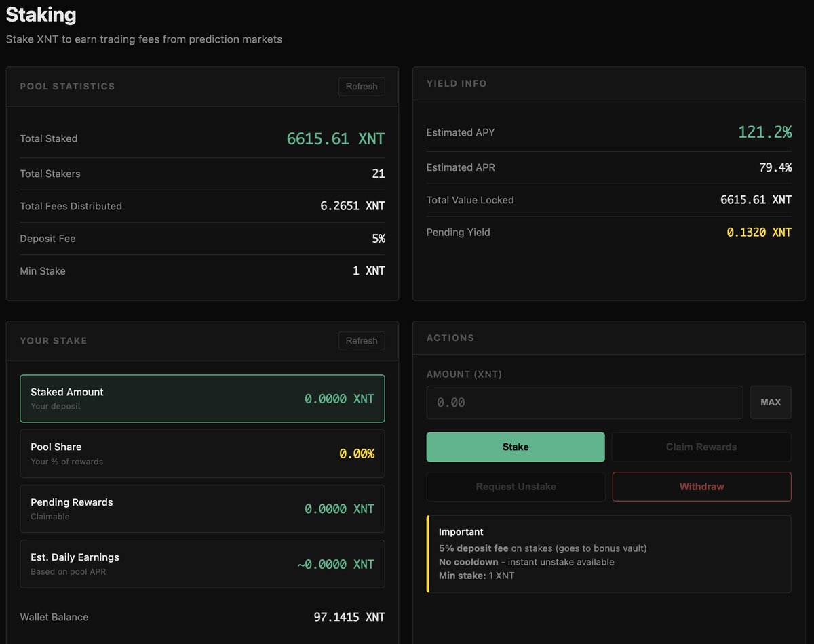Click the Estimated APR value 79.4%
Viewport: 814px width, 644px height.
pyautogui.click(x=775, y=167)
